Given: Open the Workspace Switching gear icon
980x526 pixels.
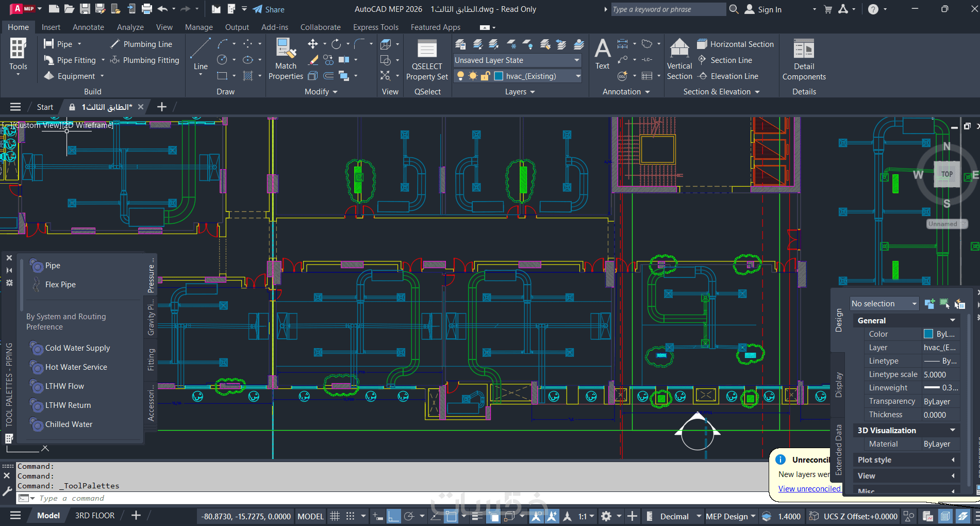Looking at the screenshot, I should 606,516.
